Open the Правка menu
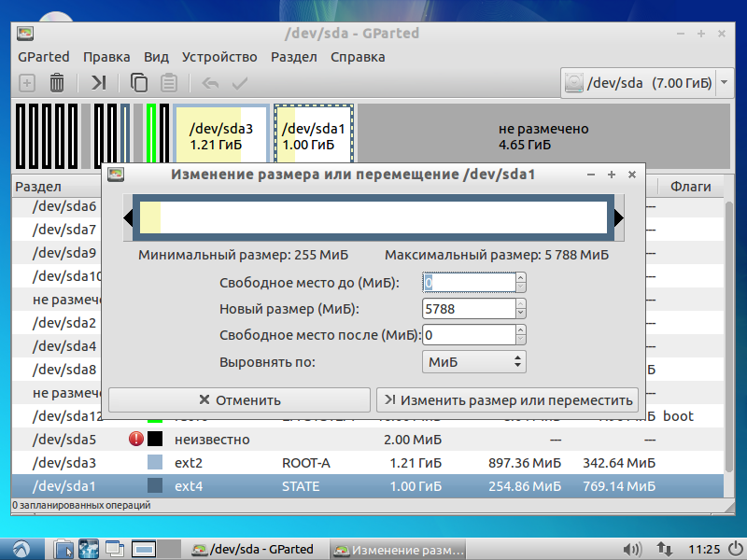This screenshot has width=747, height=560. point(106,57)
